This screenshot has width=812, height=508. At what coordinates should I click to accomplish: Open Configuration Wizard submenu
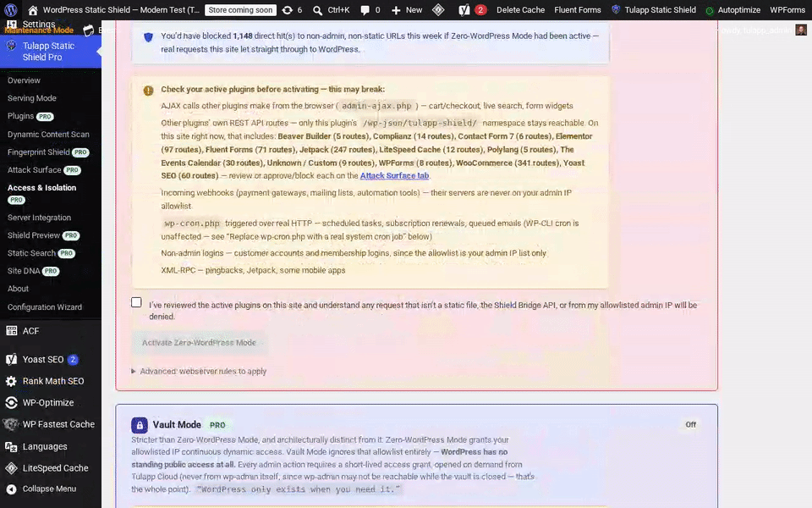tap(45, 306)
